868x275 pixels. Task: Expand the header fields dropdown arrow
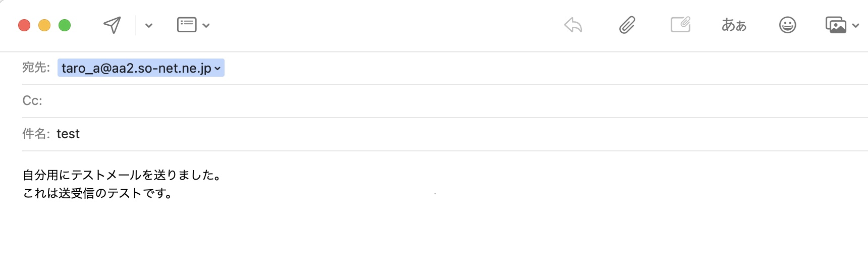pos(206,25)
